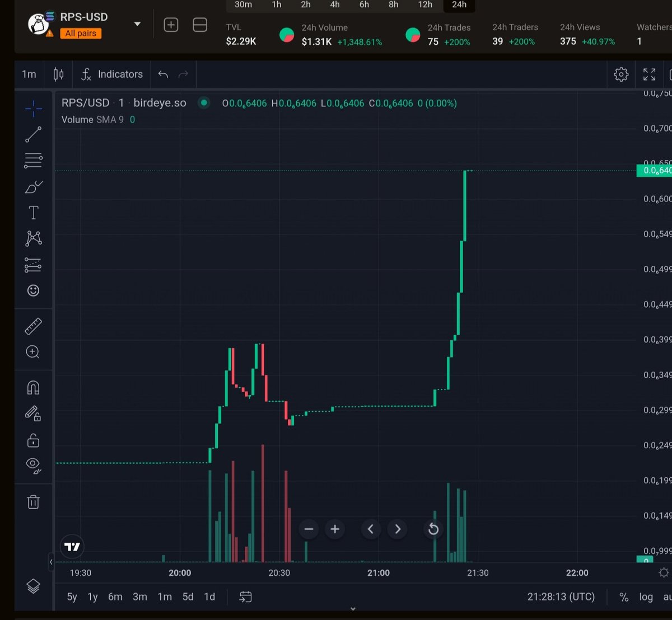Image resolution: width=672 pixels, height=620 pixels.
Task: Open the forecasting and position tool
Action: pyautogui.click(x=33, y=265)
